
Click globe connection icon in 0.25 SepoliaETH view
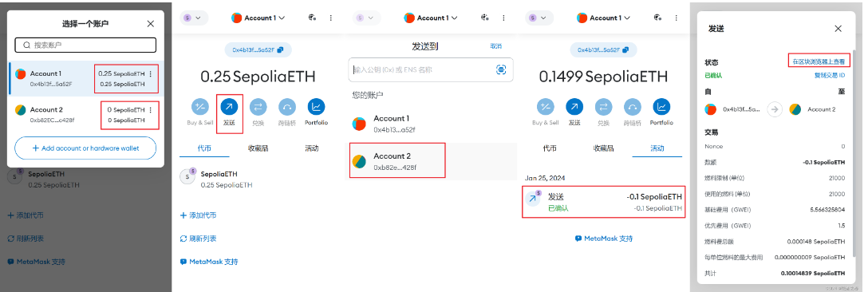312,18
